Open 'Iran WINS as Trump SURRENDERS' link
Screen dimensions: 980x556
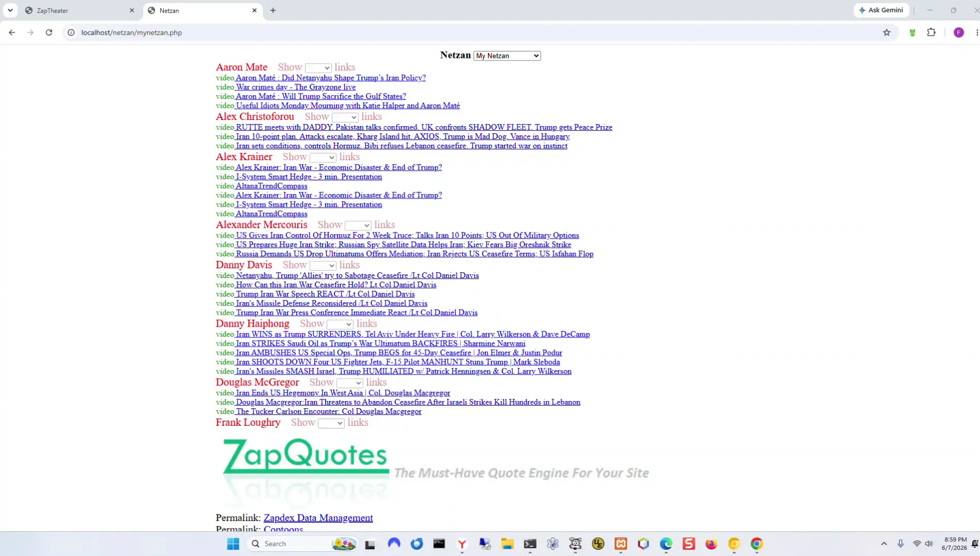tap(412, 335)
